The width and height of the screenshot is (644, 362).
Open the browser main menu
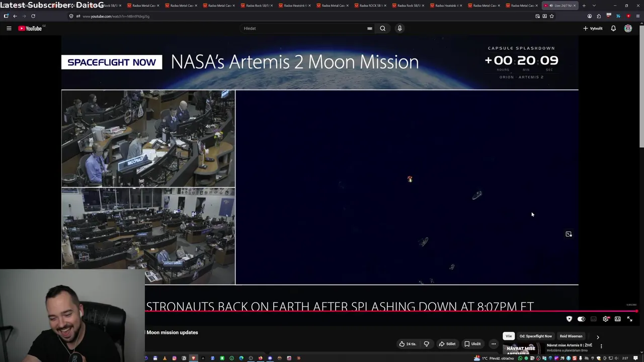[x=638, y=16]
